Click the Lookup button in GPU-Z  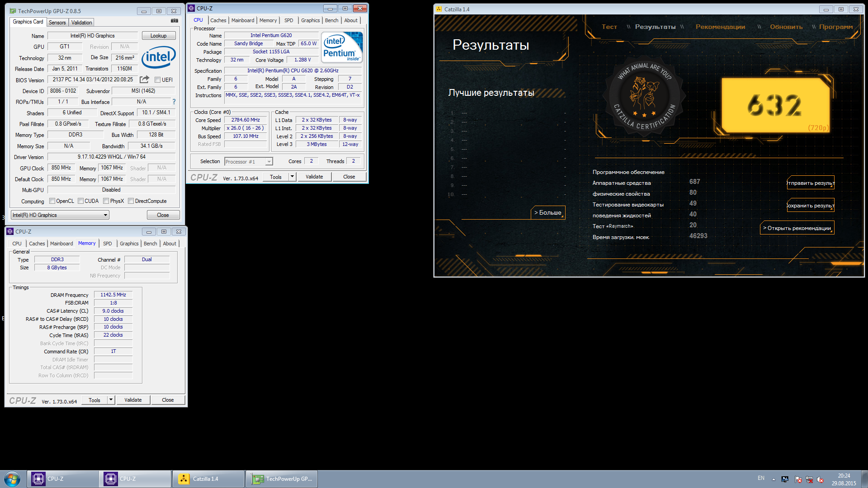point(159,36)
